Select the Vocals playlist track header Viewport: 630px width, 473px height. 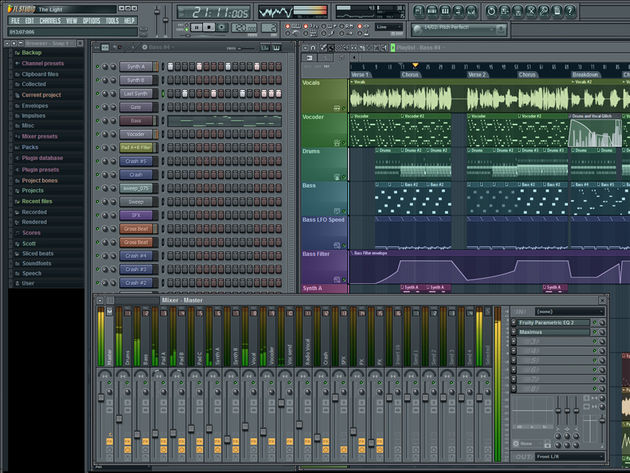pyautogui.click(x=324, y=96)
